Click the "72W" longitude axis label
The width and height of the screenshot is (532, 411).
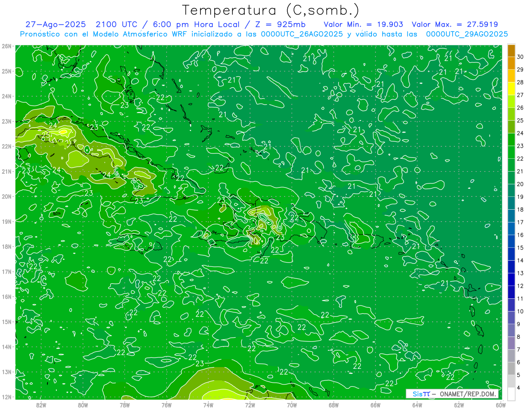click(250, 404)
